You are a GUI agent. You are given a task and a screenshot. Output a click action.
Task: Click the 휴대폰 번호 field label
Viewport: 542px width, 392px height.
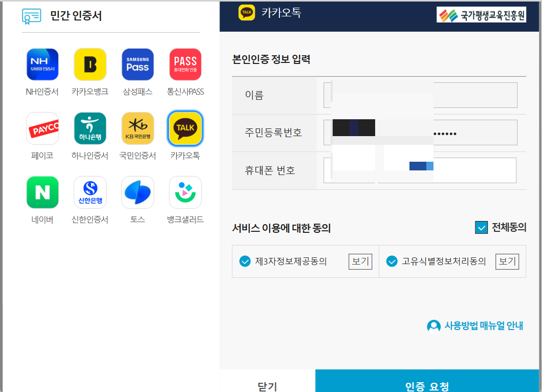pos(270,170)
